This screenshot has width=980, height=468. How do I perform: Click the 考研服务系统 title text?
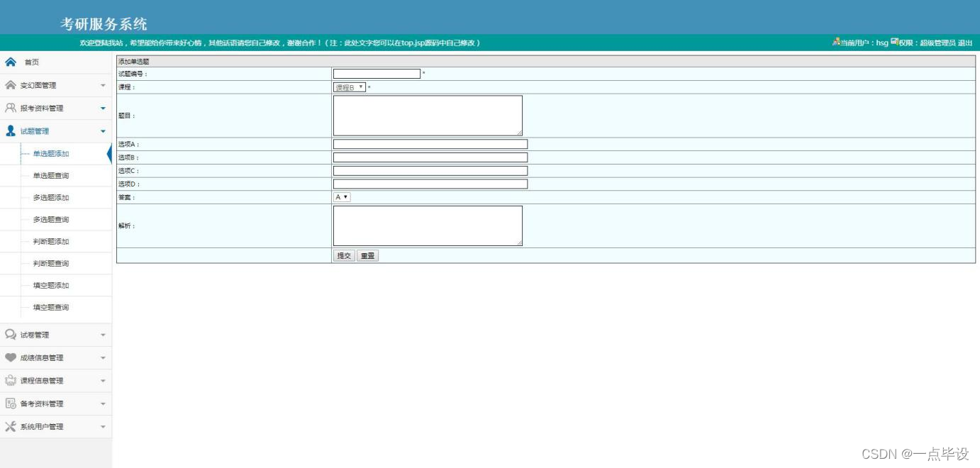pyautogui.click(x=104, y=24)
